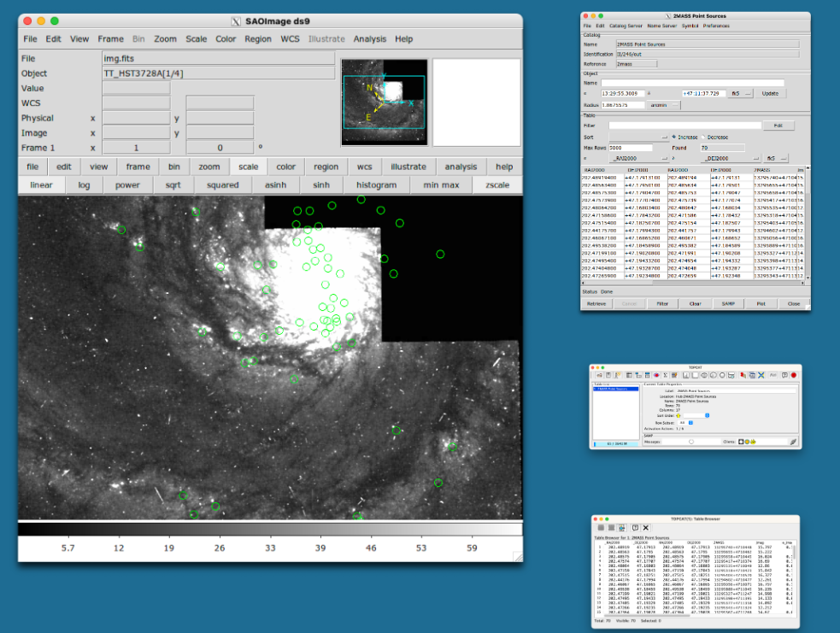This screenshot has height=633, width=840.
Task: Open TOPCAT's help browser via the speech-balloon icon
Action: point(784,375)
